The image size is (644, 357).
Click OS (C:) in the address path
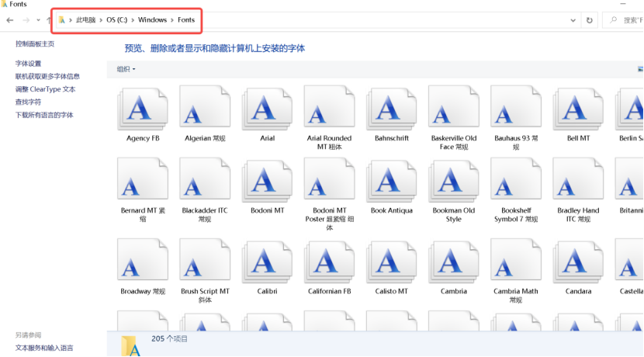(116, 19)
